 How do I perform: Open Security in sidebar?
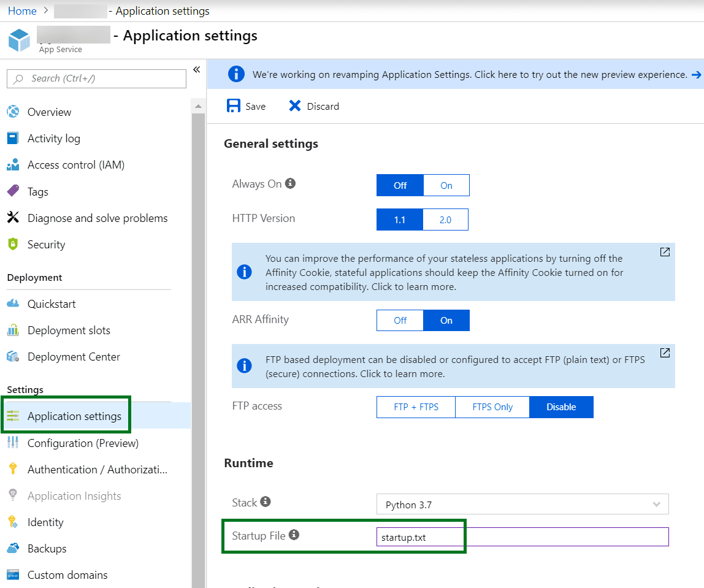point(46,245)
